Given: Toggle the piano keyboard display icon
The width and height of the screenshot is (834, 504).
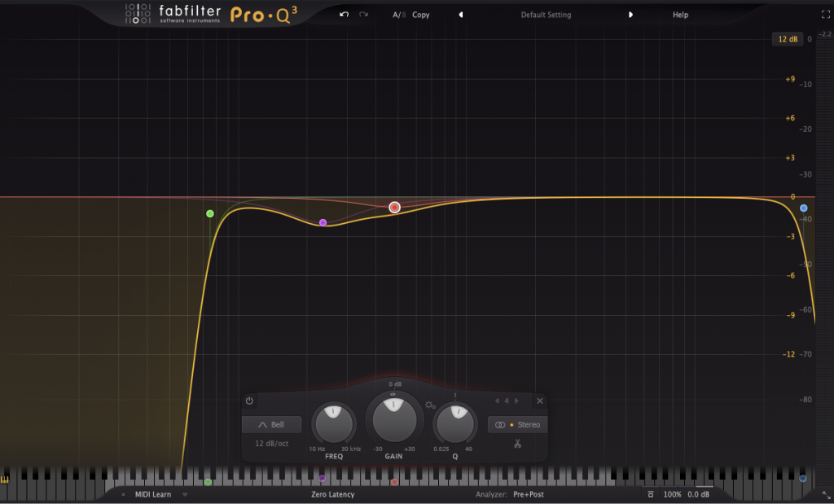Looking at the screenshot, I should (5, 480).
